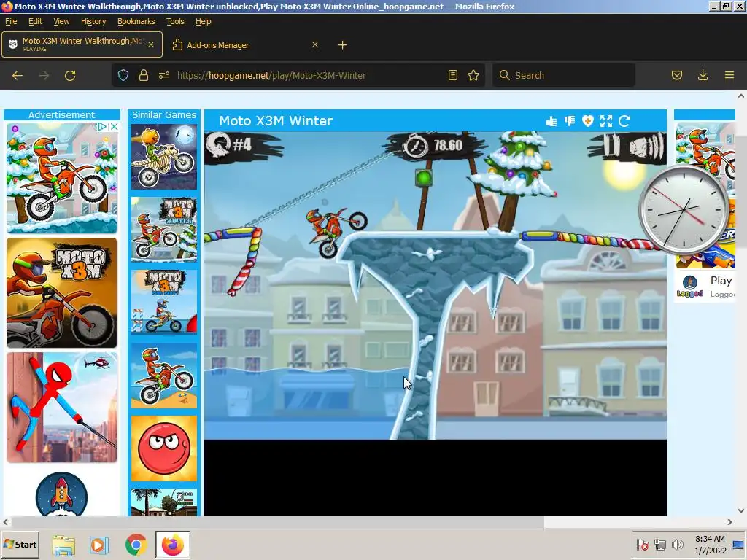Open Firefox application menu
This screenshot has height=560, width=747.
pyautogui.click(x=729, y=75)
